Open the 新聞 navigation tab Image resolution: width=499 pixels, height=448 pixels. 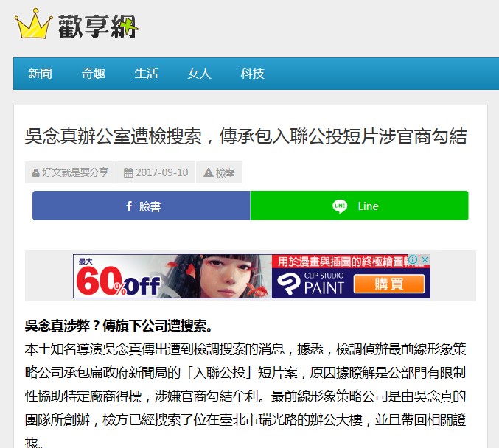click(40, 74)
